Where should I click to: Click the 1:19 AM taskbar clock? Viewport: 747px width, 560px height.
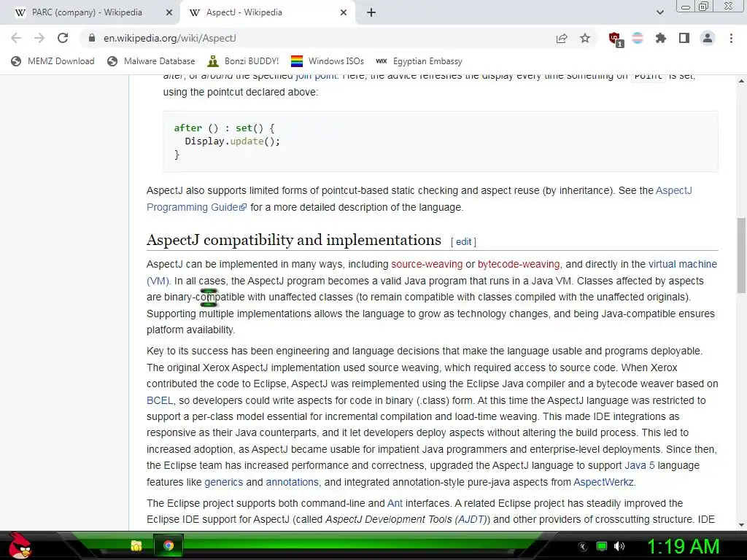pos(683,546)
